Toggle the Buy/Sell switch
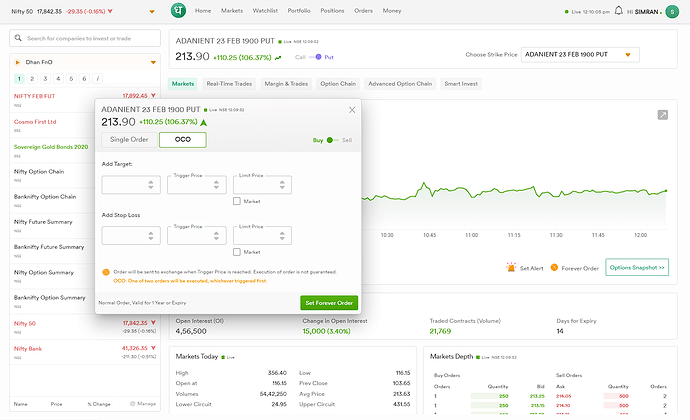This screenshot has width=690, height=420. click(x=333, y=140)
